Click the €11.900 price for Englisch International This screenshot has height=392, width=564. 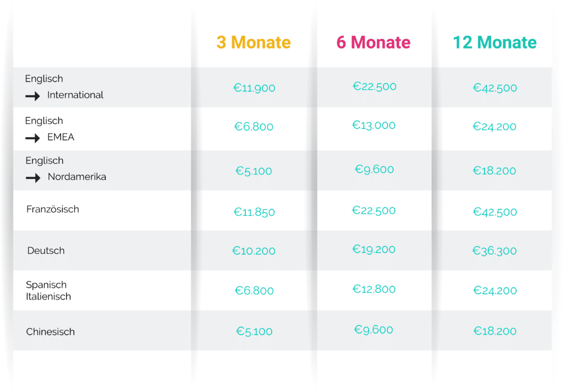(x=254, y=88)
